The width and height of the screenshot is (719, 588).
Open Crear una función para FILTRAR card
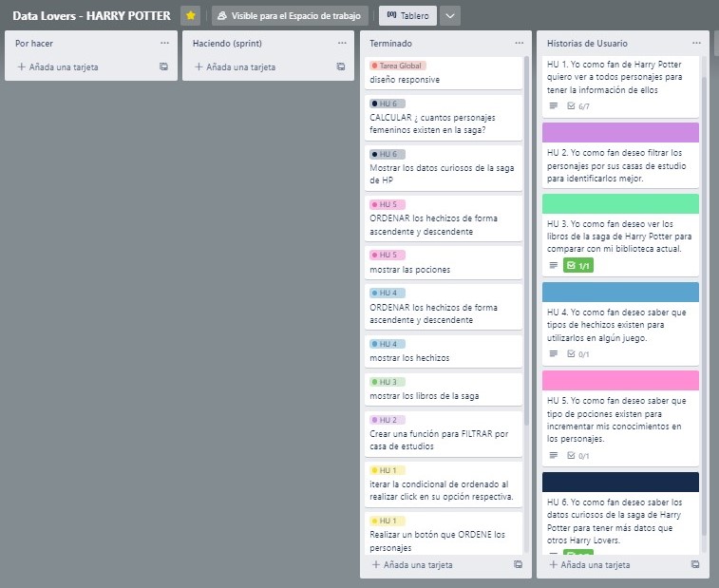[444, 433]
